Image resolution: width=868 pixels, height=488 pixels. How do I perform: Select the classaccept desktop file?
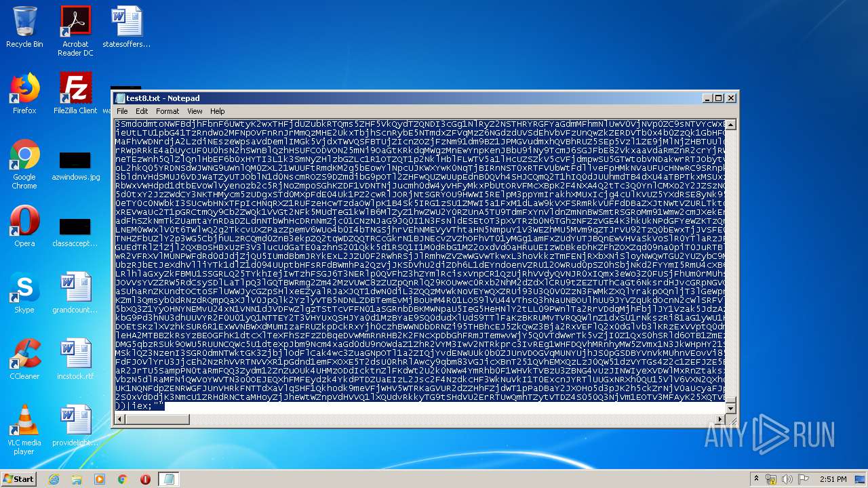point(75,232)
